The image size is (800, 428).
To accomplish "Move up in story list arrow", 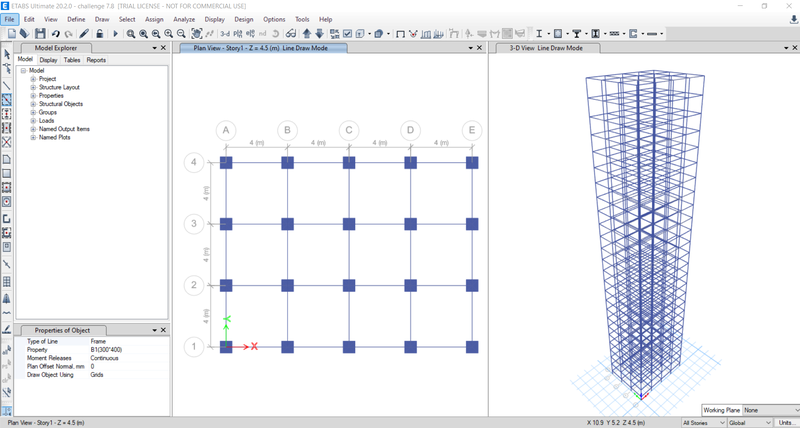I will (x=307, y=34).
